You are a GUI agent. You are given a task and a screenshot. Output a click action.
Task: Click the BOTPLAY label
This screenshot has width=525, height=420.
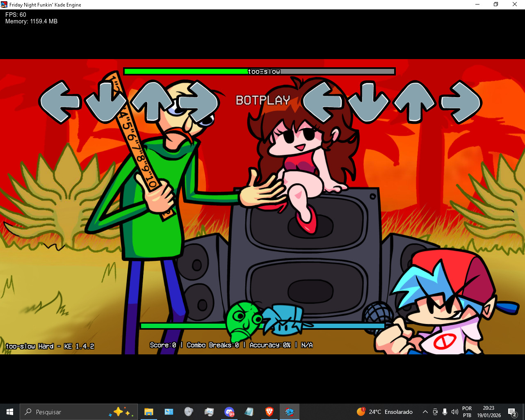tap(263, 100)
